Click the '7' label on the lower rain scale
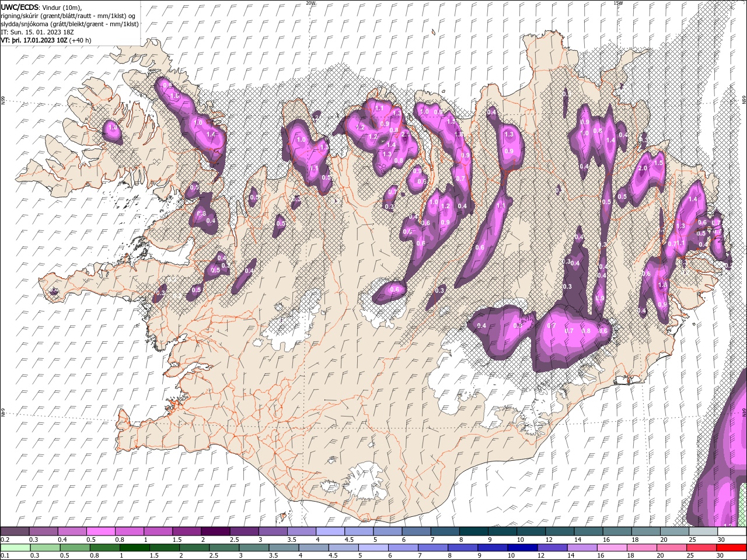747x560 pixels. 420,556
